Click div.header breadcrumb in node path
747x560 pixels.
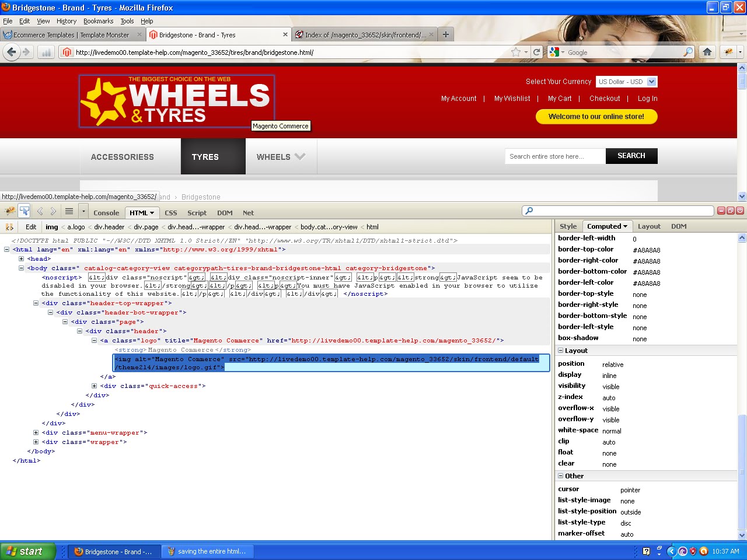coord(109,227)
